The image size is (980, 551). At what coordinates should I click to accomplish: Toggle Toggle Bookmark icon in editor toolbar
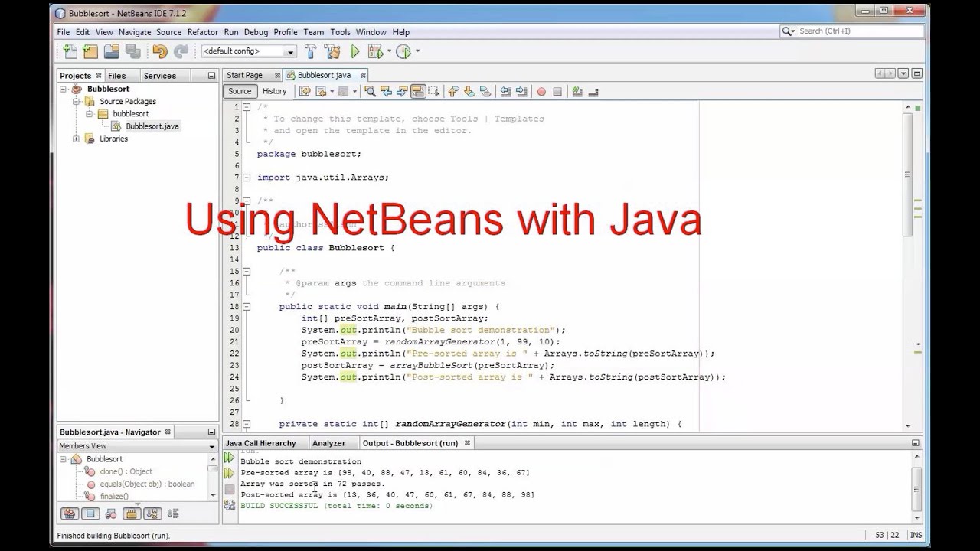[485, 91]
